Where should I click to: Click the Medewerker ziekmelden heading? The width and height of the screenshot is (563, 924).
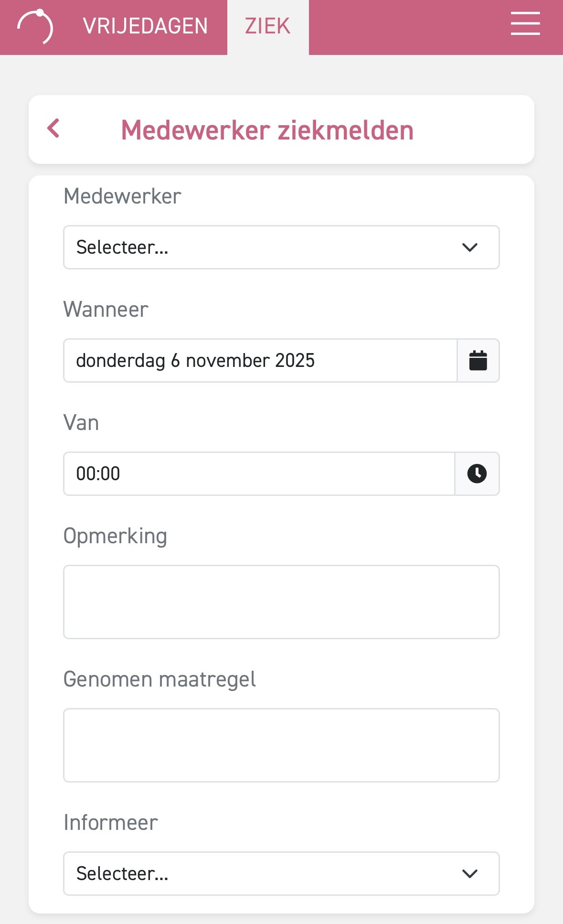[267, 130]
